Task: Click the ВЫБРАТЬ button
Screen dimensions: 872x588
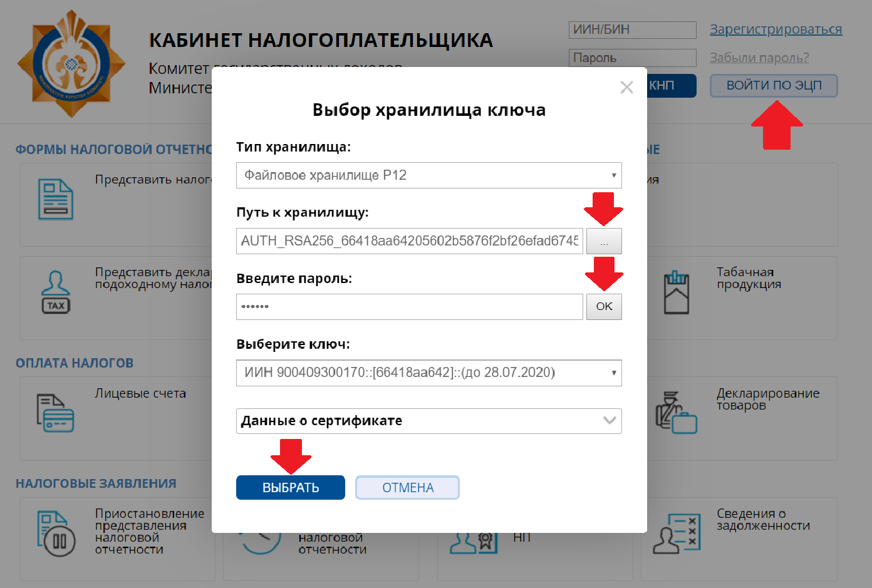Action: tap(291, 488)
